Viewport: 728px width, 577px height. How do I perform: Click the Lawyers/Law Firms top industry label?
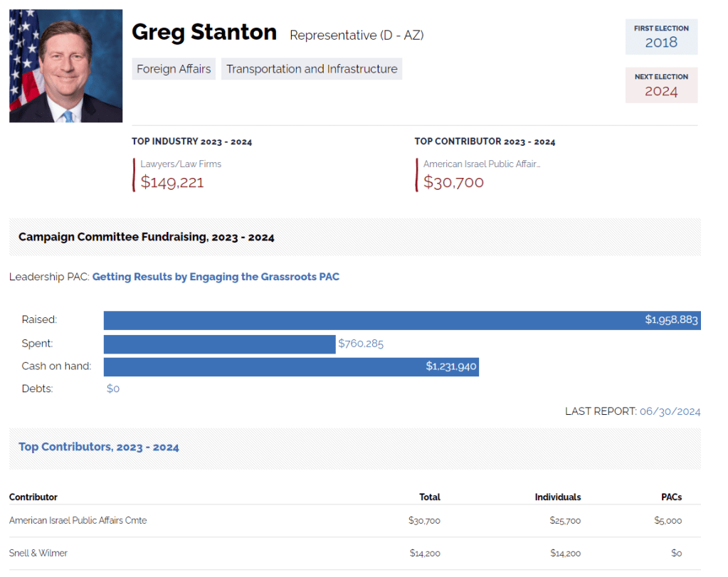(181, 164)
